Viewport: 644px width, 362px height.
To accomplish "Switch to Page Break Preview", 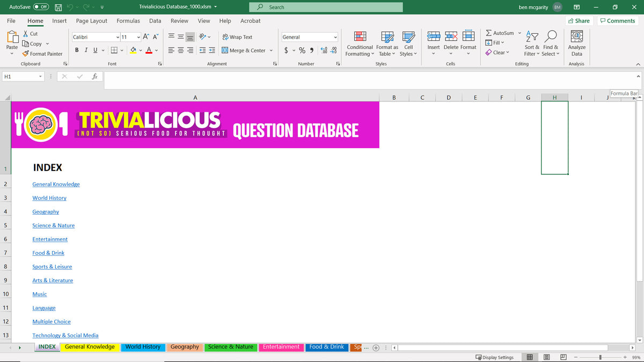I will [x=563, y=357].
